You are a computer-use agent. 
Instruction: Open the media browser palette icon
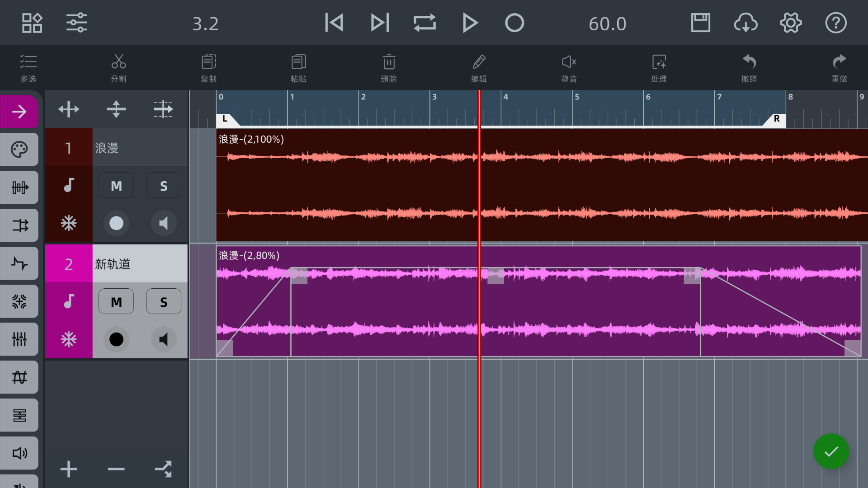point(19,149)
